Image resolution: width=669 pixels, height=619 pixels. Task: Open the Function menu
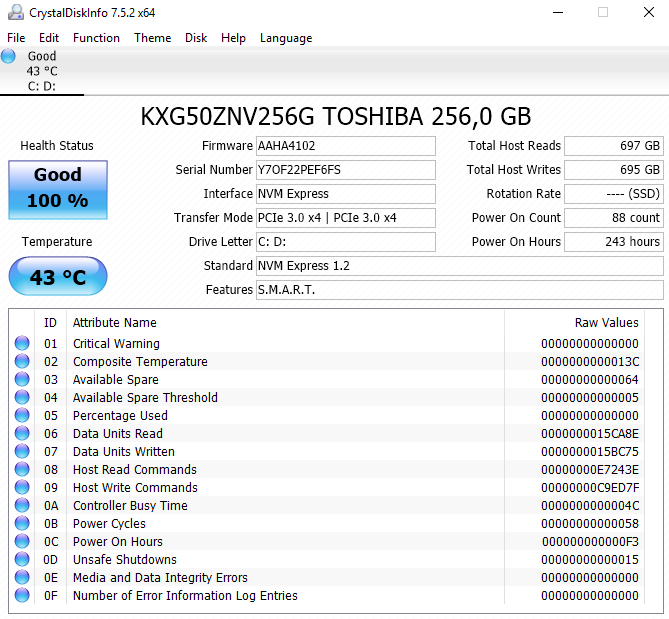(96, 38)
